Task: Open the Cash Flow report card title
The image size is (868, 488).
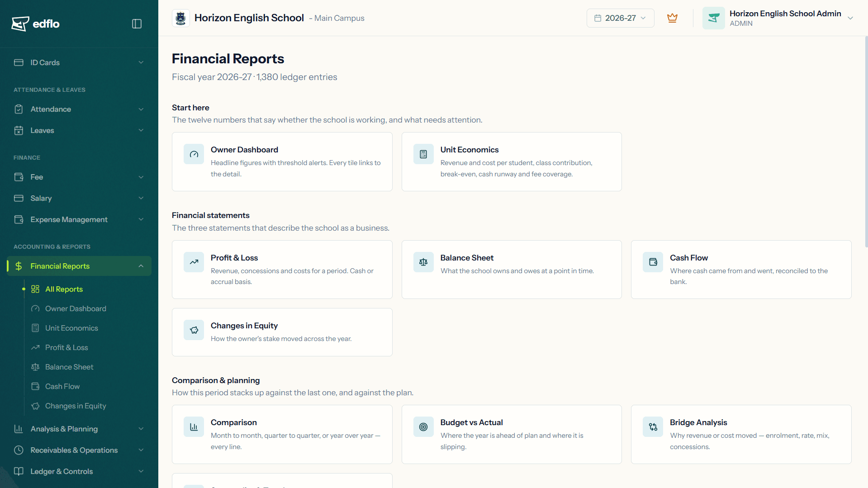Action: pos(689,258)
